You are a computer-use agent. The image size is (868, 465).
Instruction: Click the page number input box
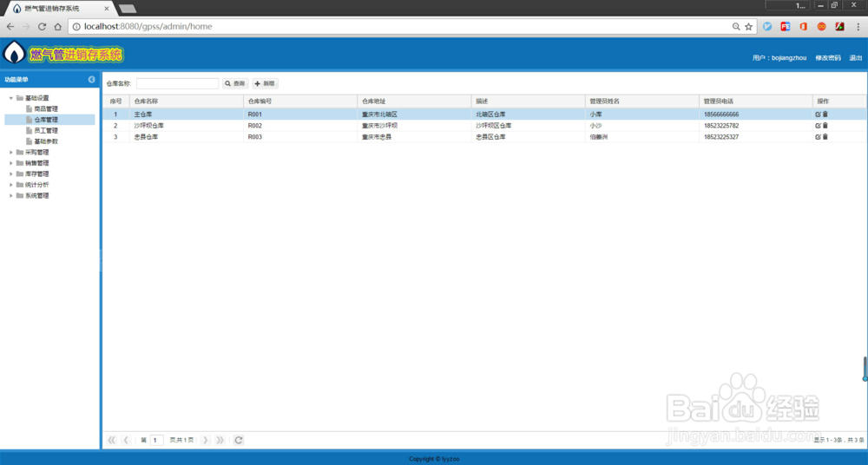click(x=156, y=440)
